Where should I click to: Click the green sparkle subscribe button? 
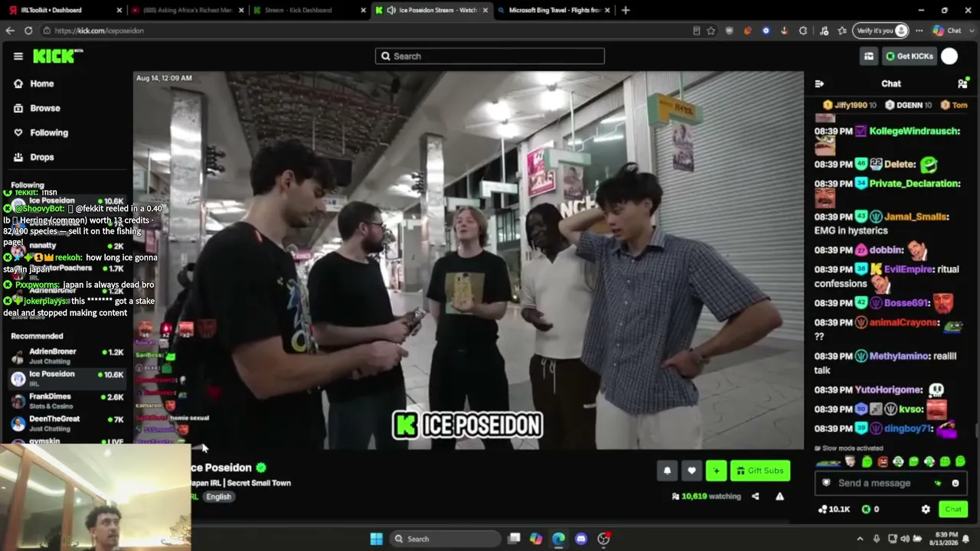(716, 471)
